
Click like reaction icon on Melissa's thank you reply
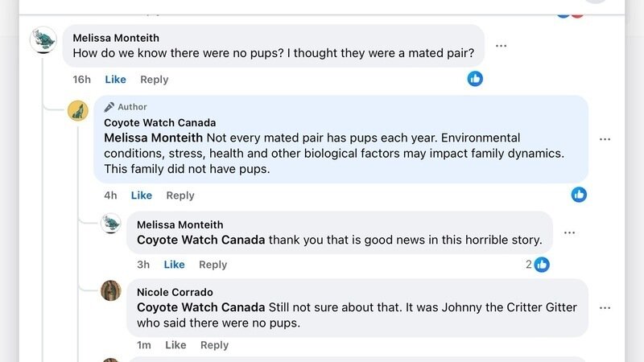click(x=542, y=264)
